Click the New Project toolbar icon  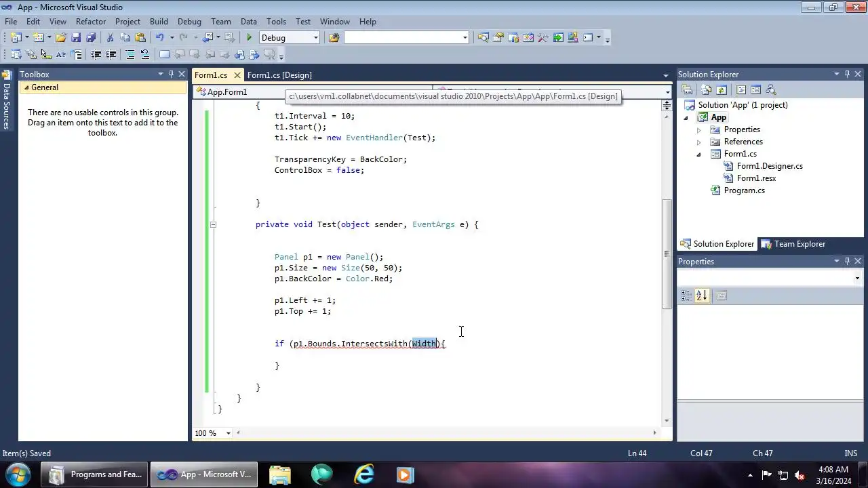pyautogui.click(x=16, y=38)
